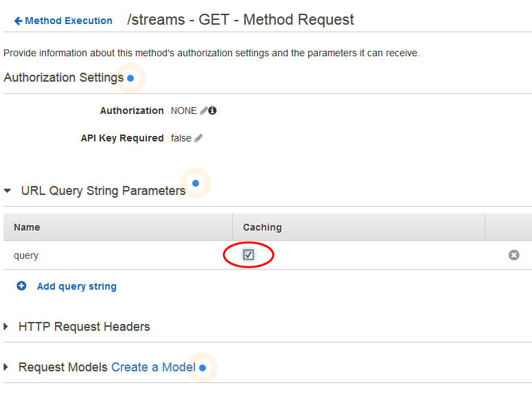The height and width of the screenshot is (394, 532).
Task: Open the Create a Model link
Action: [x=153, y=367]
